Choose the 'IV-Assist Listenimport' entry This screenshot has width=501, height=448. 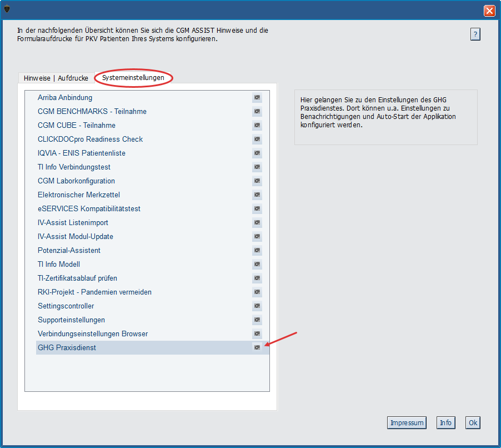point(153,222)
